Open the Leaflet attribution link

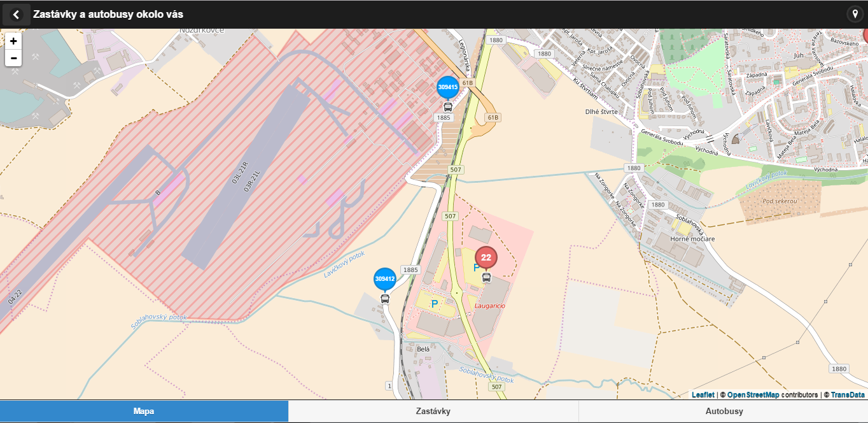703,395
